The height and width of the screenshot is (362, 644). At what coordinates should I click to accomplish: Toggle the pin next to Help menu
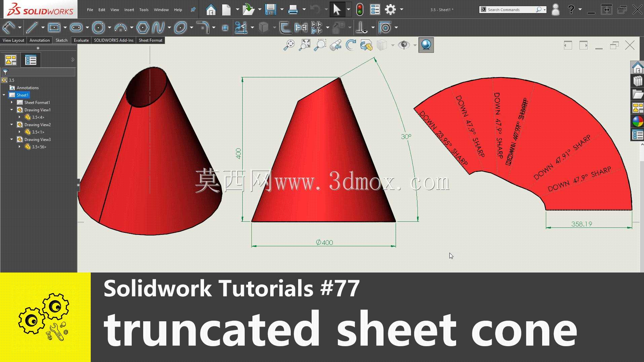click(193, 10)
